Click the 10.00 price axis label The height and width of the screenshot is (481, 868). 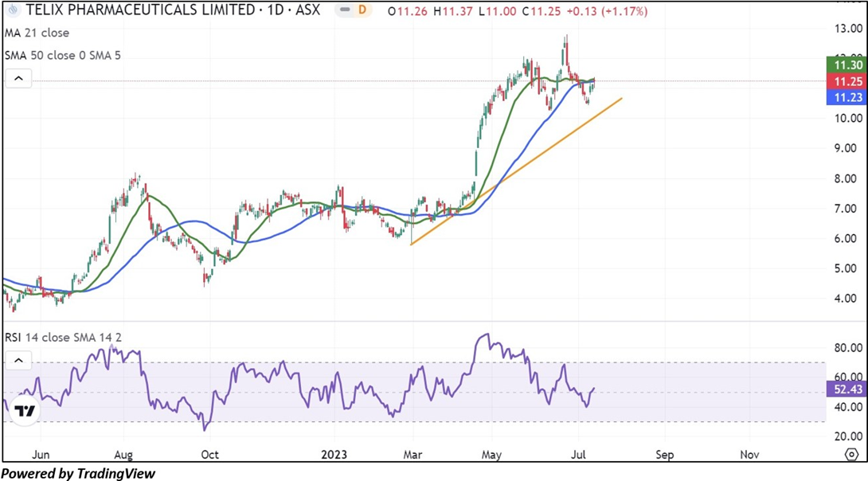pos(848,119)
